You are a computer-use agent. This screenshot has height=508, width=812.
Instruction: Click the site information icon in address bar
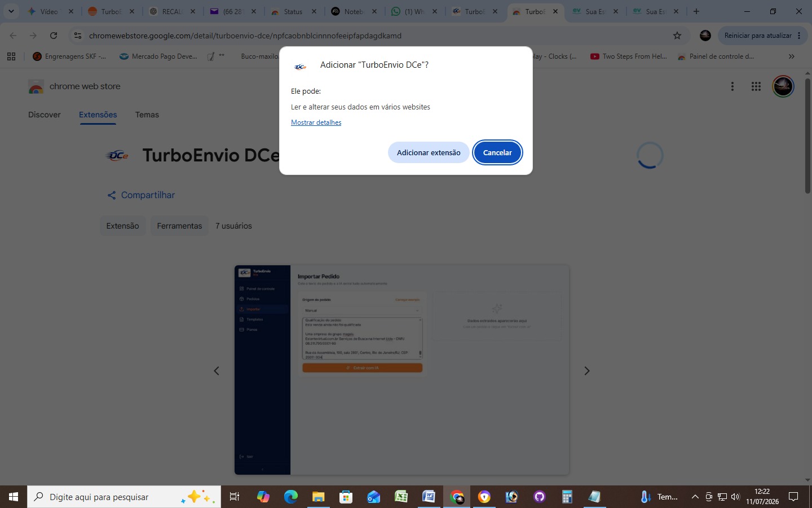pos(78,36)
